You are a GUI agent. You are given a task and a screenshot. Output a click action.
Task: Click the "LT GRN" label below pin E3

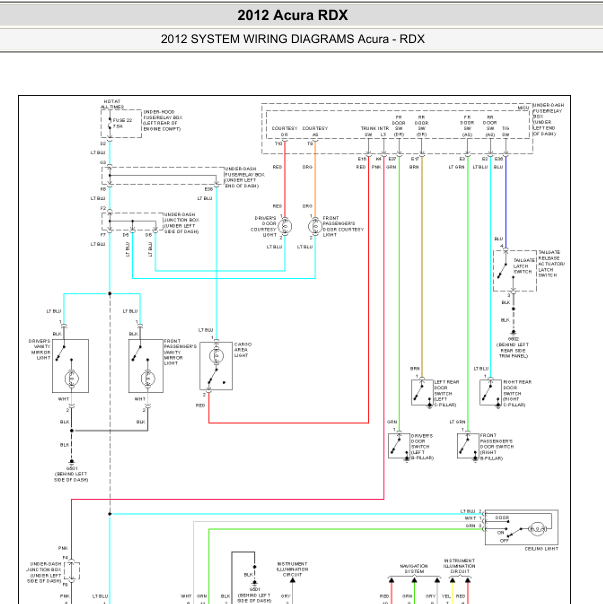pyautogui.click(x=456, y=167)
